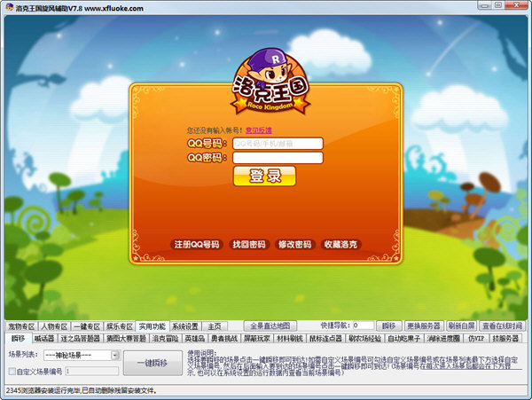
Task: Click the app icon in title bar
Action: click(8, 7)
